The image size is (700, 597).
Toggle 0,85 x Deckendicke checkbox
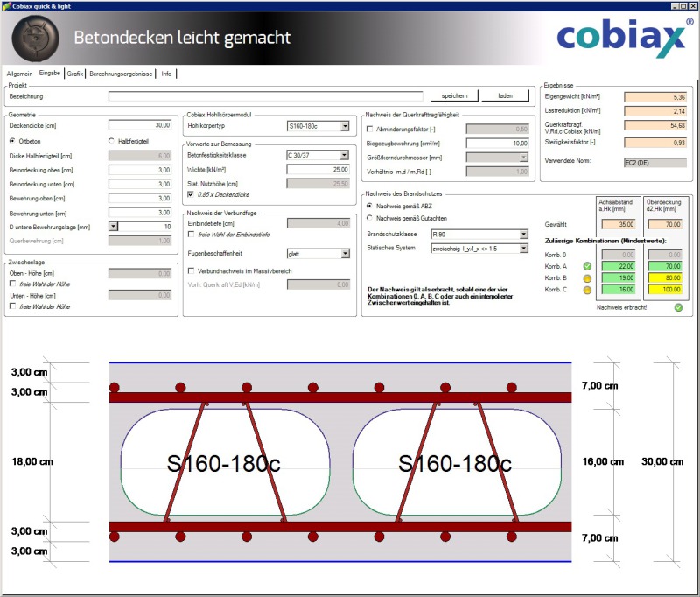point(191,194)
